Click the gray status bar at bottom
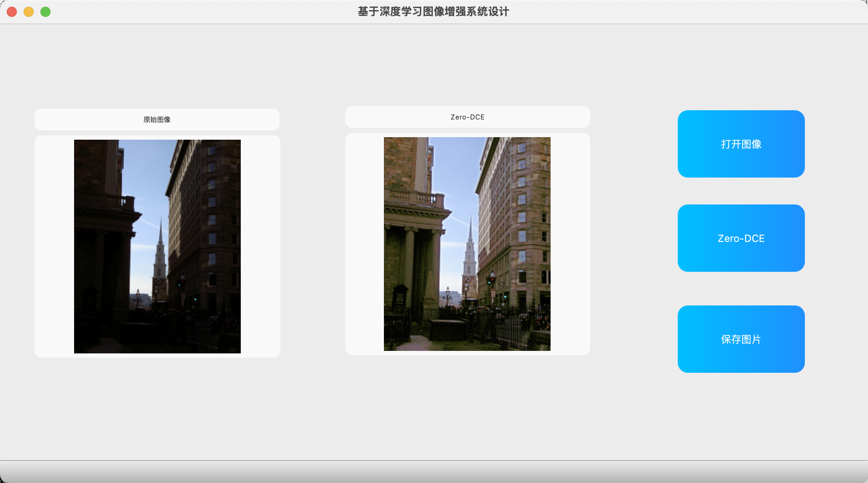The width and height of the screenshot is (868, 483). pyautogui.click(x=434, y=471)
